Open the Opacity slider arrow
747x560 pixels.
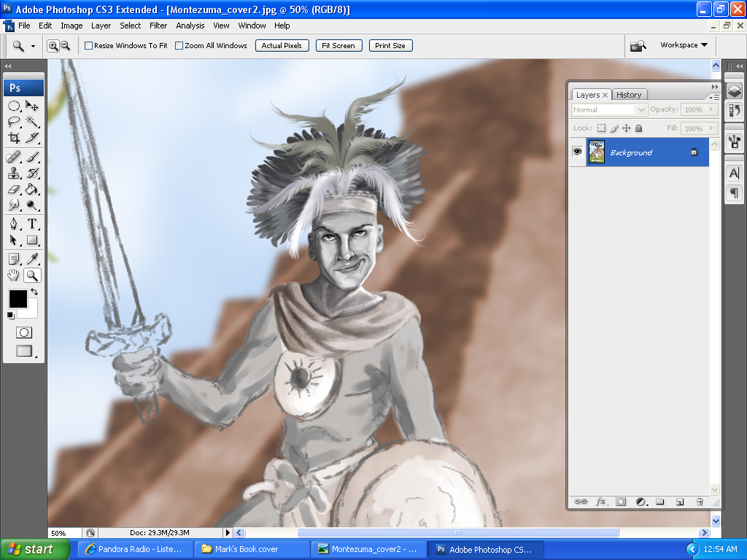(x=711, y=109)
